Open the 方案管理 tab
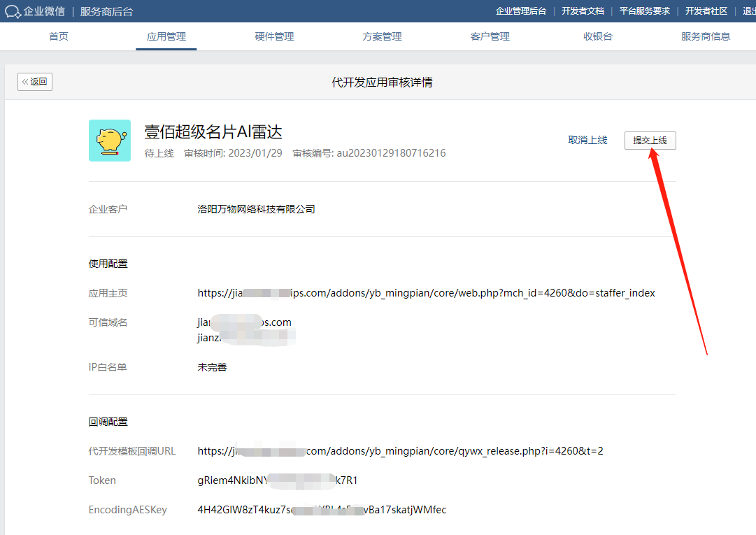 (382, 36)
